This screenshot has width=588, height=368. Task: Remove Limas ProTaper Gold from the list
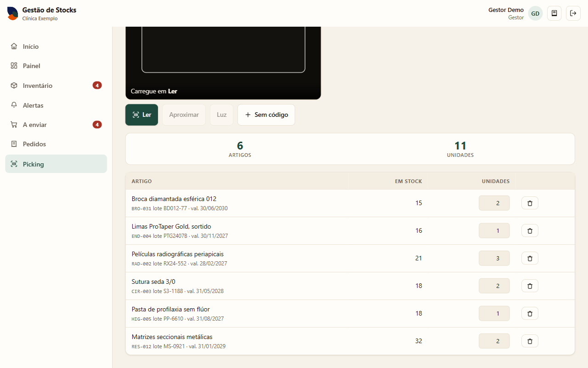click(530, 230)
